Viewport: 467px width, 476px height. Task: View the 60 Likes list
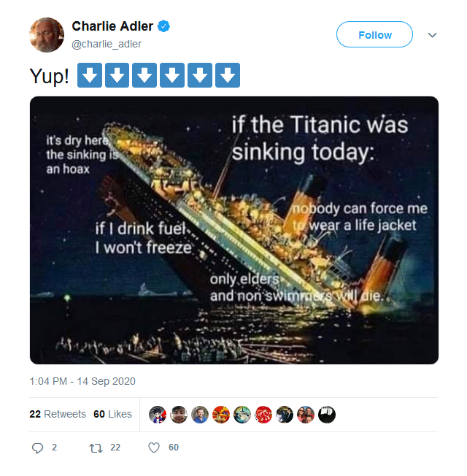click(x=112, y=414)
